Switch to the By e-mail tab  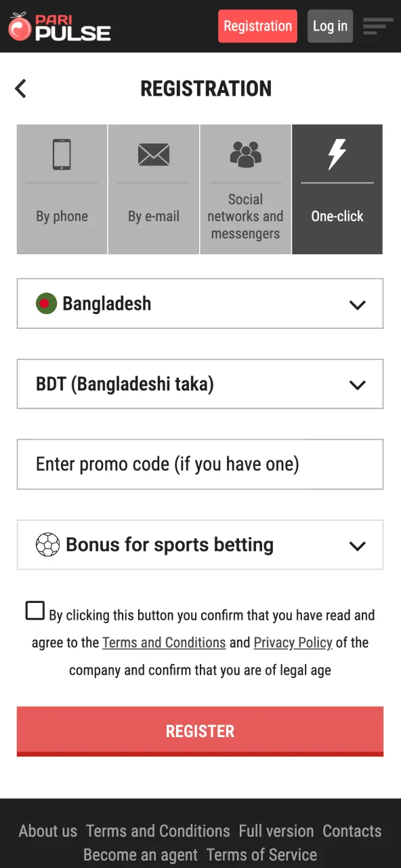(153, 190)
